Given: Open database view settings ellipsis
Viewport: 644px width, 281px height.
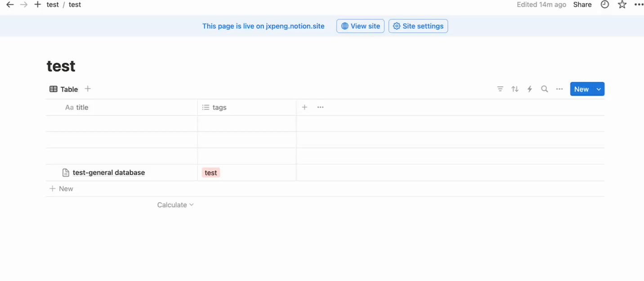Looking at the screenshot, I should pyautogui.click(x=559, y=89).
